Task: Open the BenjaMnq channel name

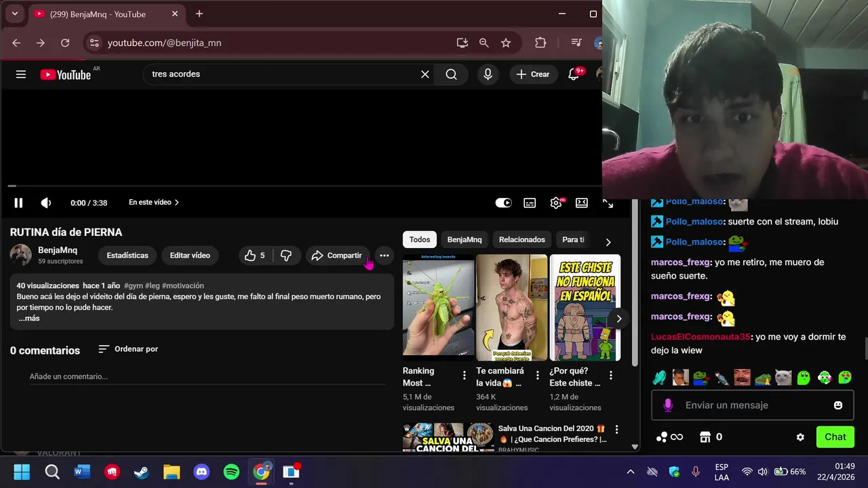Action: coord(58,250)
